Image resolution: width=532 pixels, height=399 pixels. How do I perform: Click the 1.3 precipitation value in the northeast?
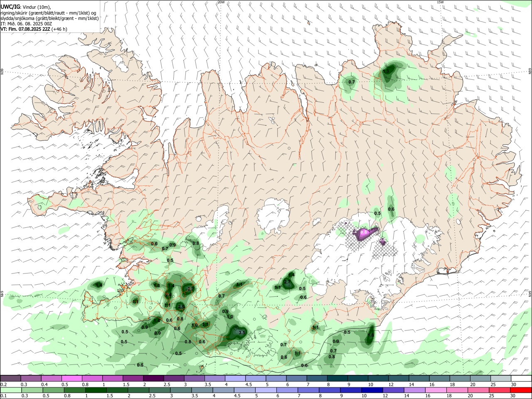point(386,71)
